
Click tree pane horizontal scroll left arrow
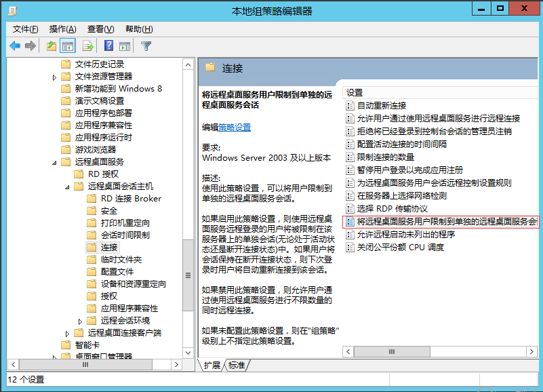pyautogui.click(x=13, y=364)
